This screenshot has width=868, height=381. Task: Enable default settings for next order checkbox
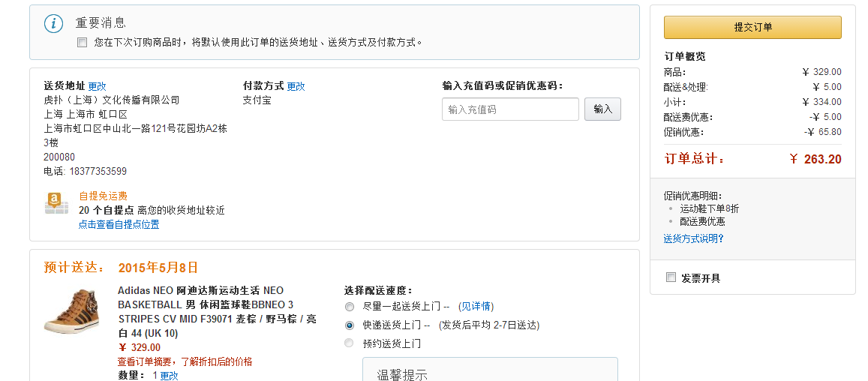[x=83, y=43]
